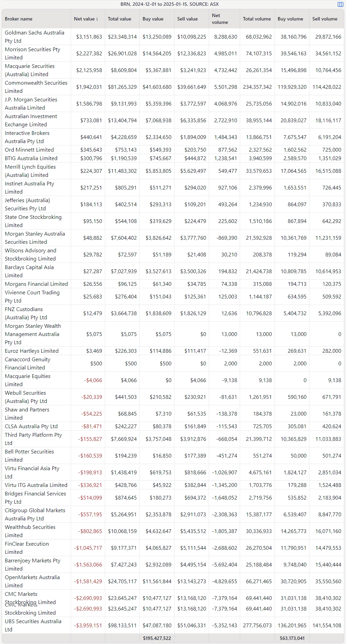Click UBS total volume 277,756,073
This screenshot has height=644, width=346.
(x=257, y=625)
